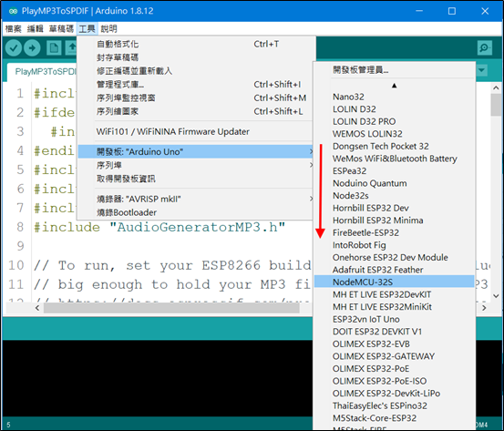Select Nano32 board
The height and width of the screenshot is (431, 504).
(395, 97)
